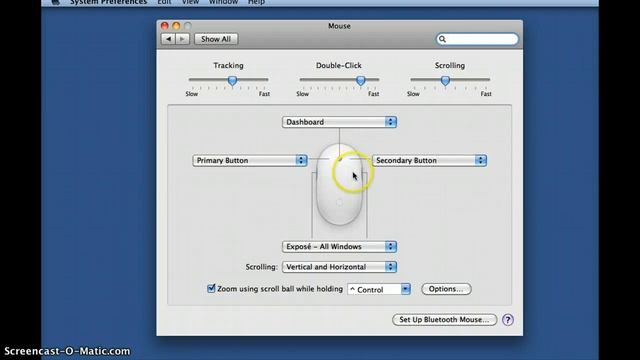Uncheck Zoom using scroll ball while holding
640x360 pixels.
211,289
